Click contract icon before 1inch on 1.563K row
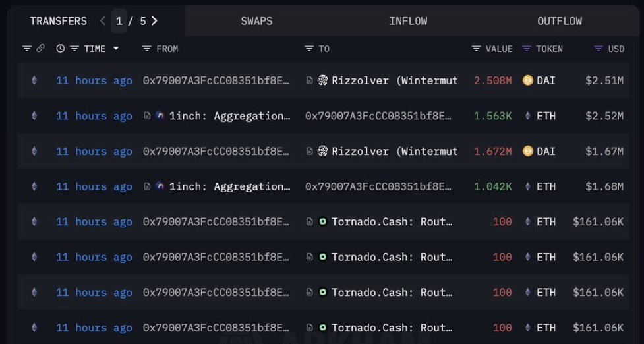The height and width of the screenshot is (344, 644). coord(147,116)
